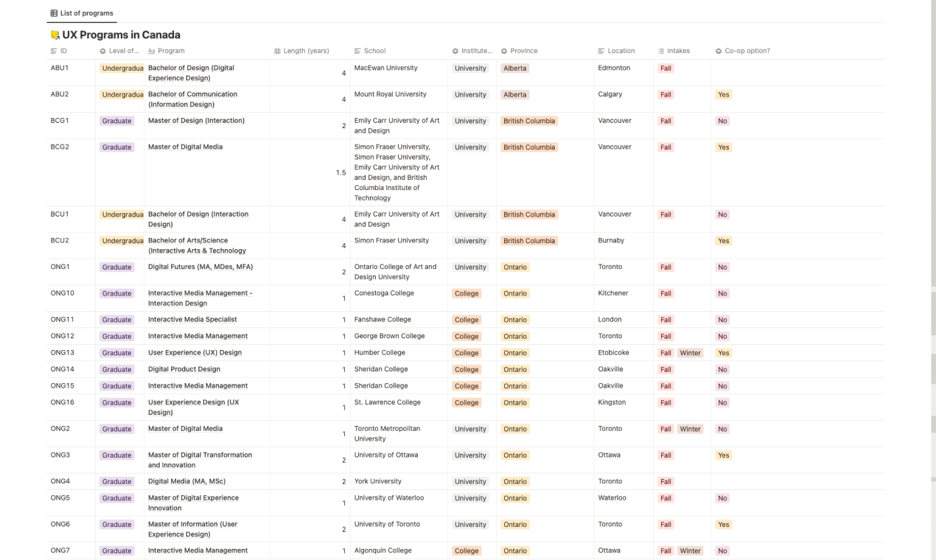The width and height of the screenshot is (936, 560).
Task: Click the Yes co-op tag in row ABU2
Action: tap(723, 95)
